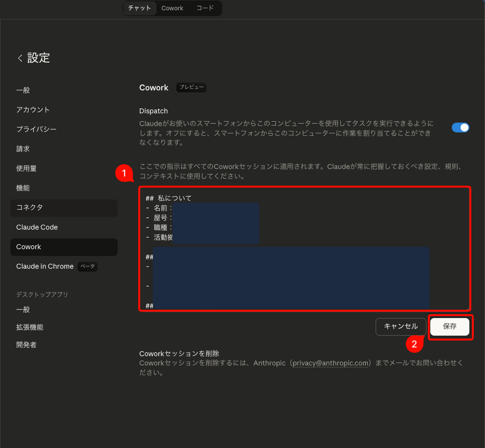Open Claude Code settings
Screen dimensions: 485x448
click(x=37, y=227)
